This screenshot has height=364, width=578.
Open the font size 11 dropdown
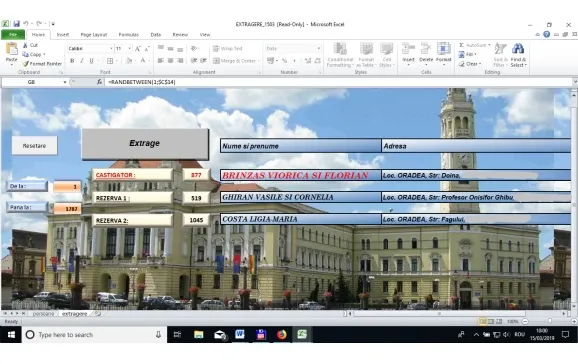129,48
